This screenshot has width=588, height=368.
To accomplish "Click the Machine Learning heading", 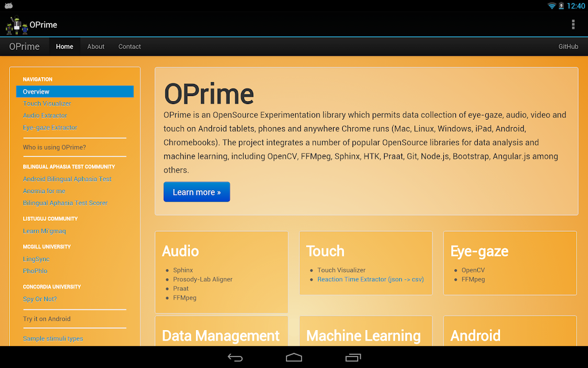I will coord(363,336).
